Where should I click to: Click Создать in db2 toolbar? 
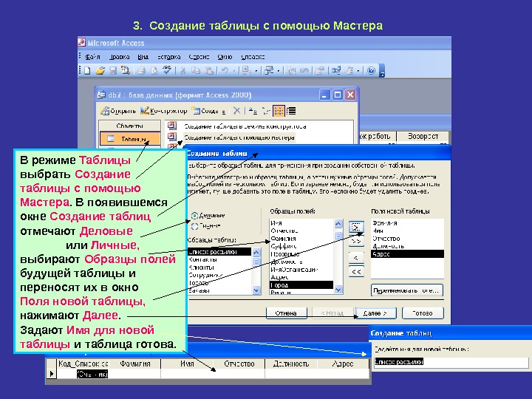208,111
